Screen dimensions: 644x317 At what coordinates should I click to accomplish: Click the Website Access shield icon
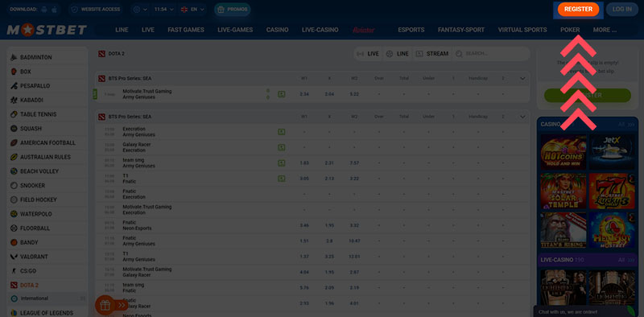click(x=74, y=10)
